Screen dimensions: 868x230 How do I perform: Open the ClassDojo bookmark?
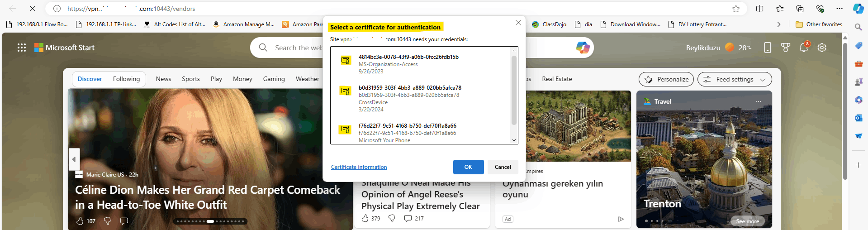click(549, 24)
